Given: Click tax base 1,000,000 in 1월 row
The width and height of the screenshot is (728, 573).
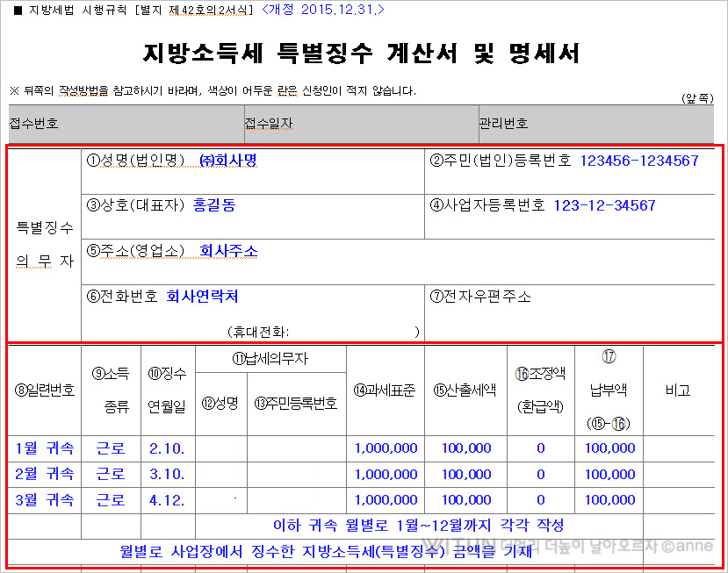Looking at the screenshot, I should click(386, 448).
